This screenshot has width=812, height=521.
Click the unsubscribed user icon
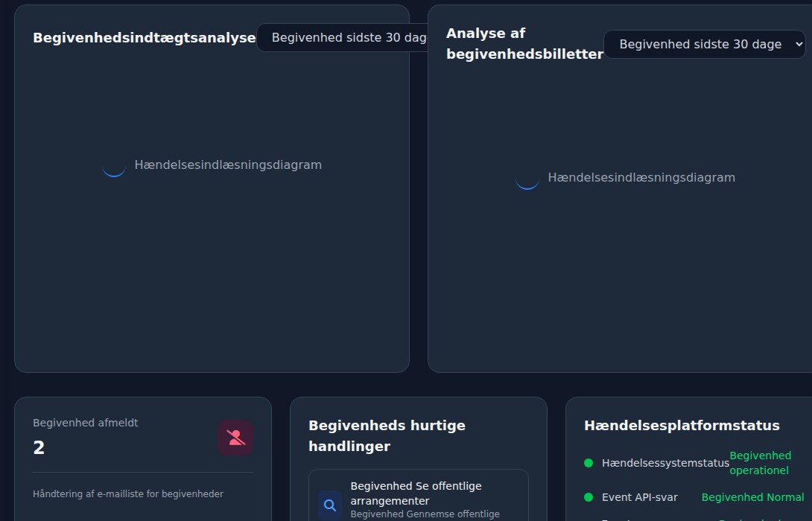235,438
